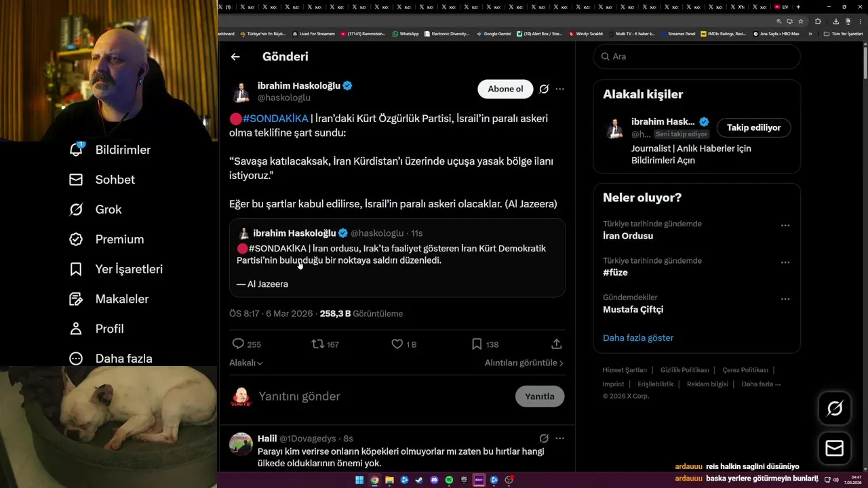The width and height of the screenshot is (868, 488).
Task: Click Grok icon beside Abone ol
Action: [544, 89]
